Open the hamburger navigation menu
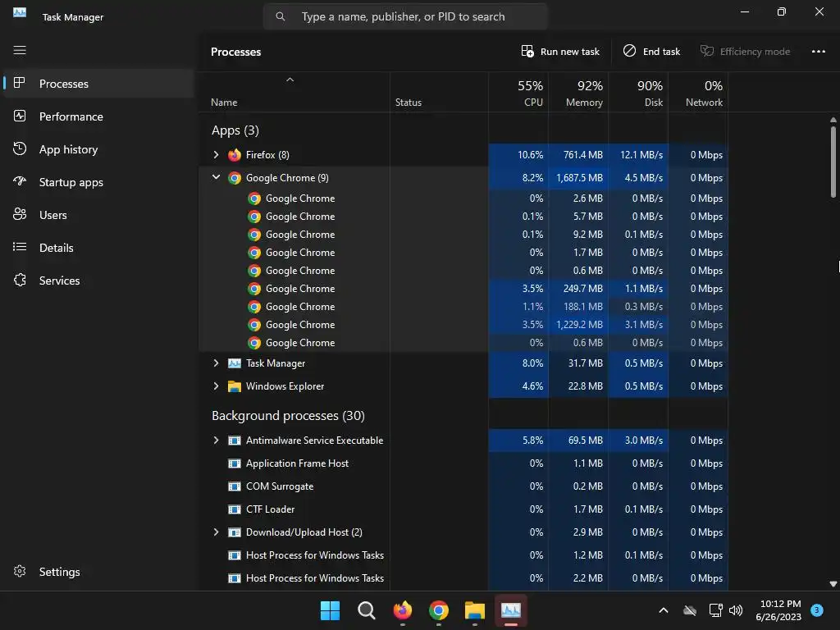The width and height of the screenshot is (840, 630). (x=20, y=50)
